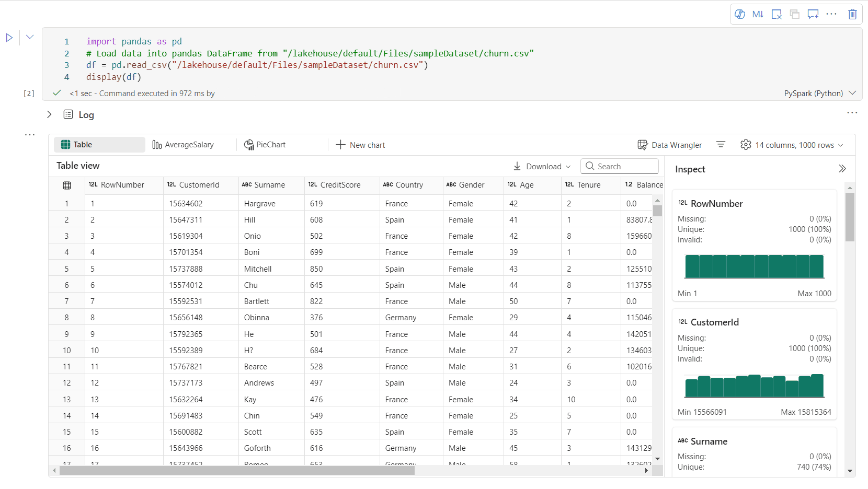The image size is (868, 489).
Task: Open the table view settings gear
Action: coord(746,145)
